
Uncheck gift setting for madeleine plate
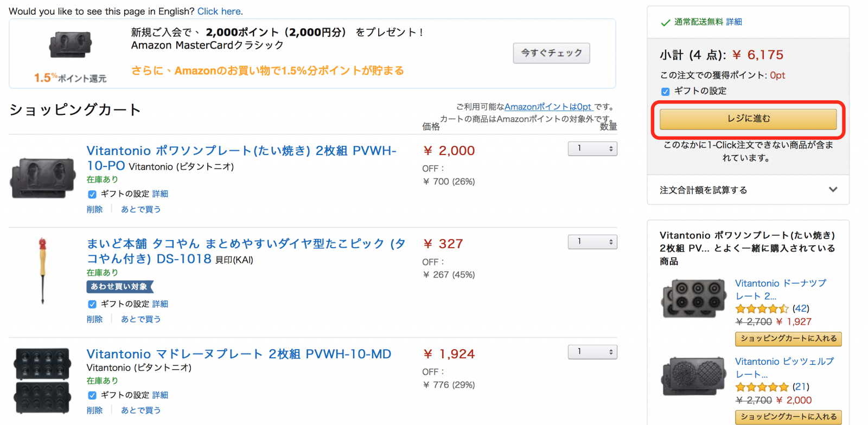click(92, 395)
